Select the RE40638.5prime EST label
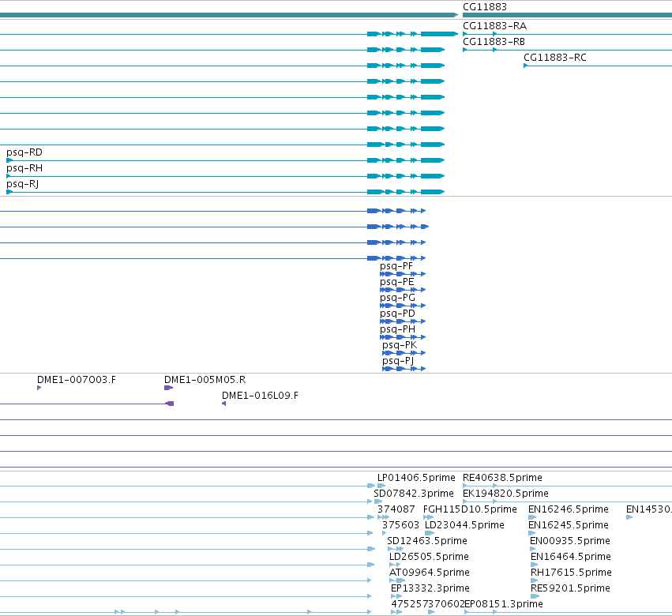The height and width of the screenshot is (616, 672). coord(502,478)
